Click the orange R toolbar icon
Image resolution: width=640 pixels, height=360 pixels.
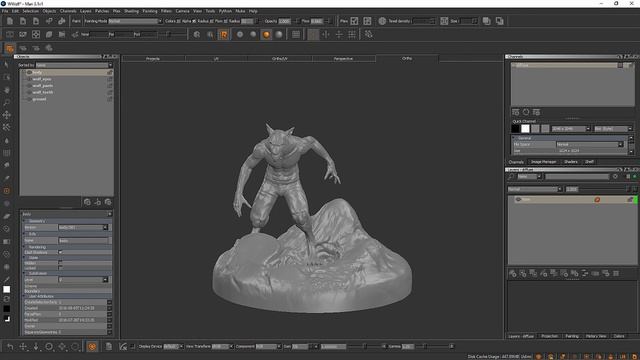coord(224,35)
